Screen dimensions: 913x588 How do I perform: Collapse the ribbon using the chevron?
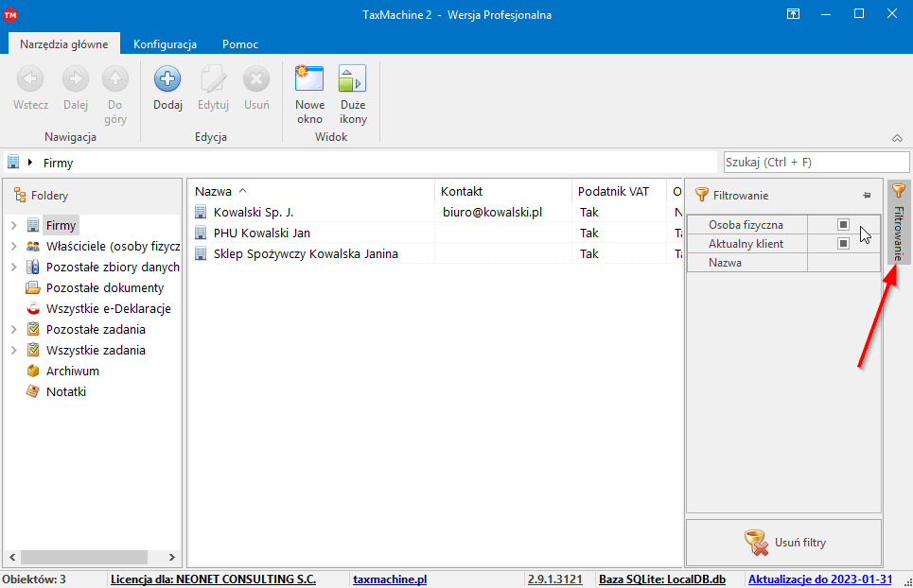coord(897,138)
